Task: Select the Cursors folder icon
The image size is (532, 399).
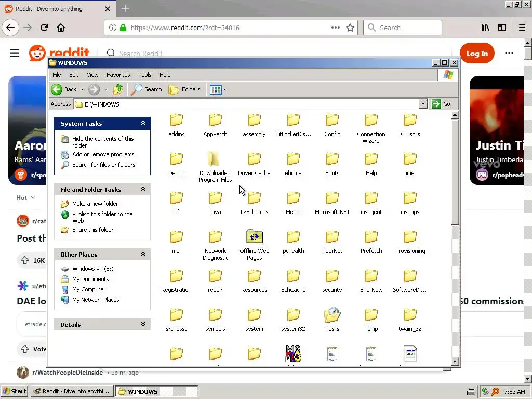Action: (410, 120)
